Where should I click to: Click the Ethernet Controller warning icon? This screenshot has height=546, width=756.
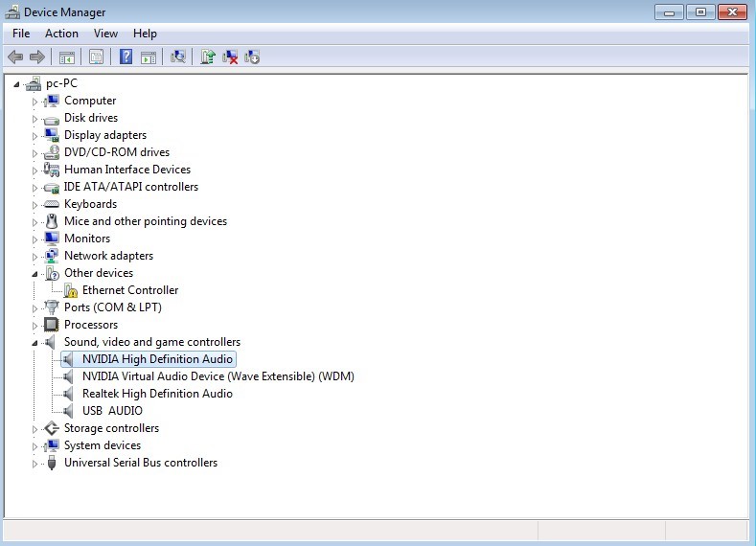point(70,290)
